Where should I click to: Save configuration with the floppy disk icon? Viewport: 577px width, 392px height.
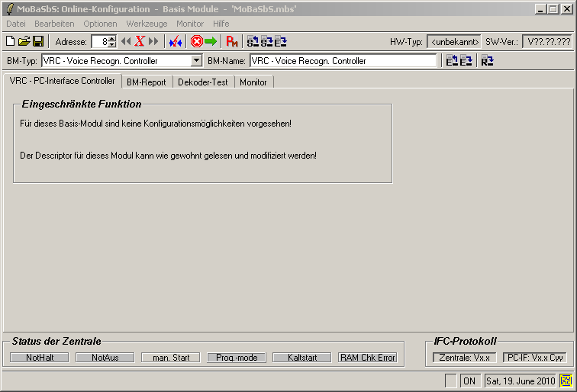[37, 42]
